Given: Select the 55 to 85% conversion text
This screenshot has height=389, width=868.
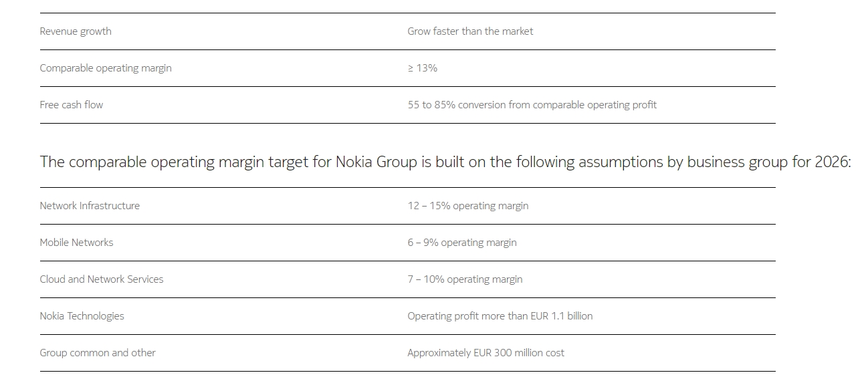Looking at the screenshot, I should tap(532, 105).
